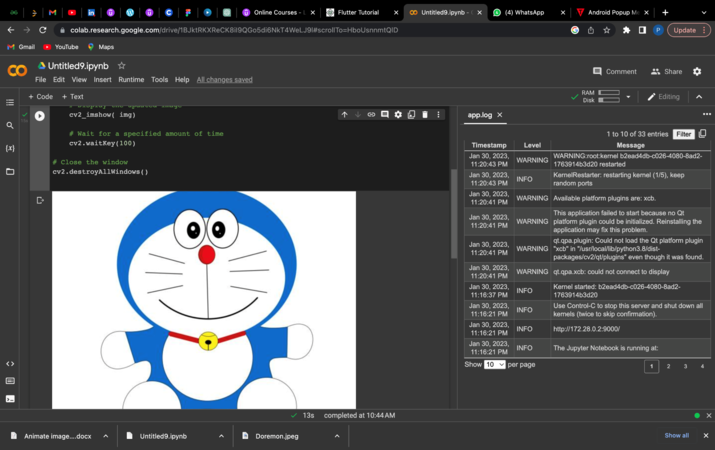The width and height of the screenshot is (715, 450).
Task: Expand the RAM and Disk resources dropdown
Action: point(628,97)
